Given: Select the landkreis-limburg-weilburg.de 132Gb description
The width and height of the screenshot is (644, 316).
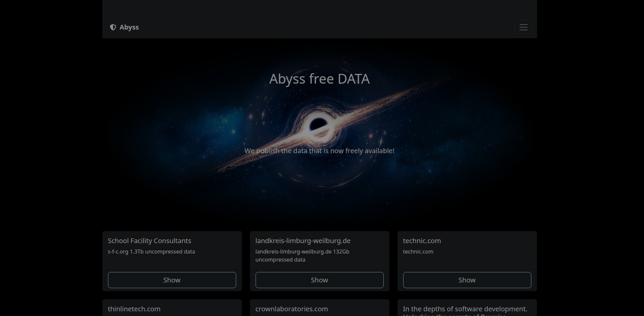Looking at the screenshot, I should pyautogui.click(x=302, y=256).
